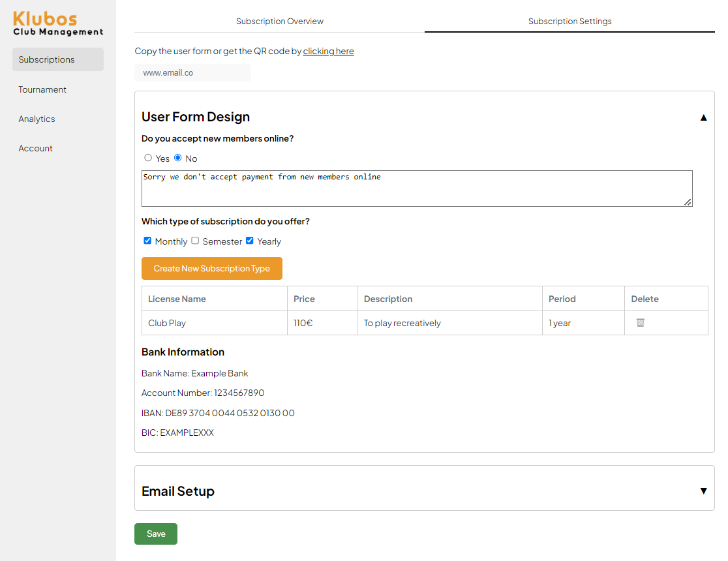Select Yes for accepting new members
Viewport: 728px width, 561px height.
pyautogui.click(x=148, y=158)
